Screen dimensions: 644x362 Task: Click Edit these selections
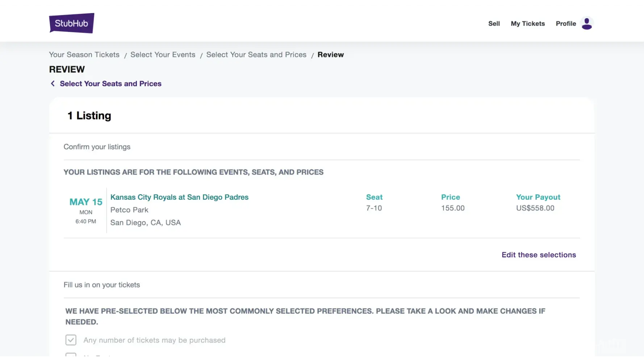coord(539,255)
